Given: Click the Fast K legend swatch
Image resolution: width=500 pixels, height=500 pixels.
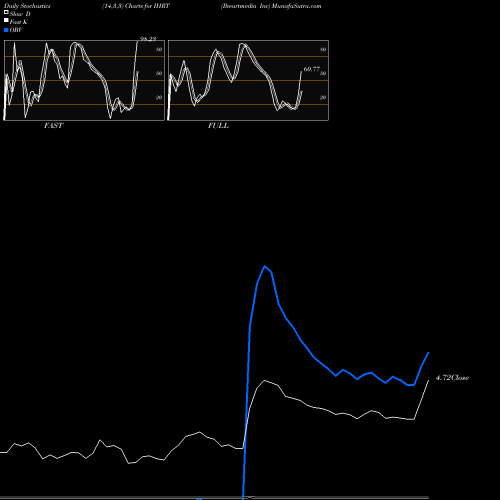Looking at the screenshot, I should (x=6, y=21).
